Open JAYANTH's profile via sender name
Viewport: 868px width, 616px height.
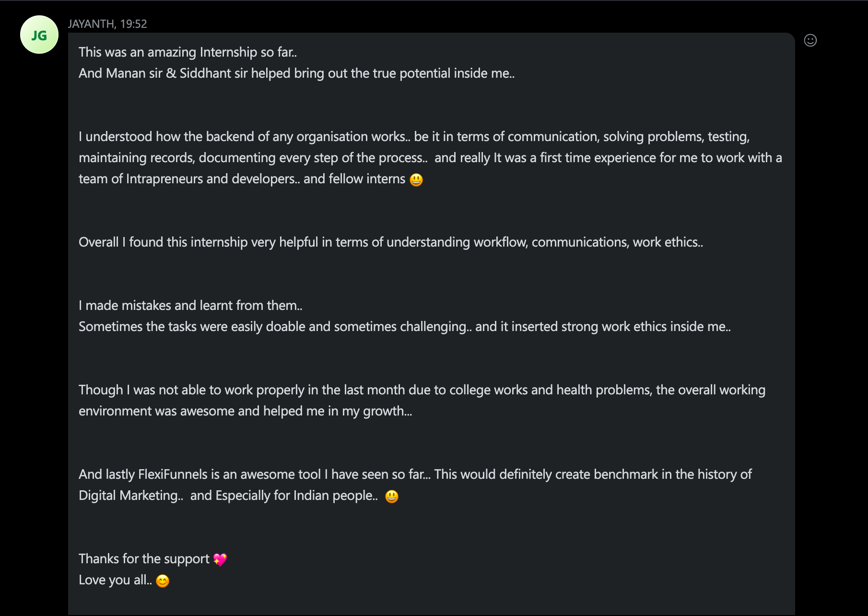click(x=91, y=24)
